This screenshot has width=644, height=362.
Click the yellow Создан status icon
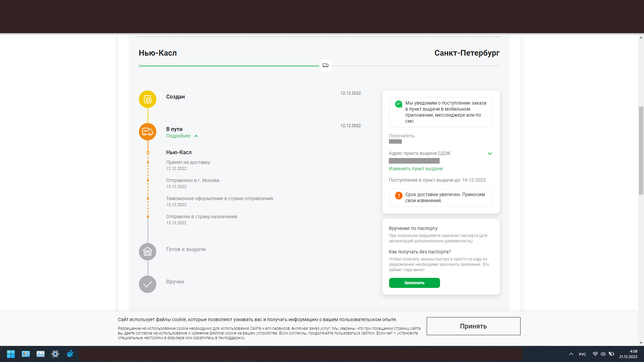tap(148, 99)
